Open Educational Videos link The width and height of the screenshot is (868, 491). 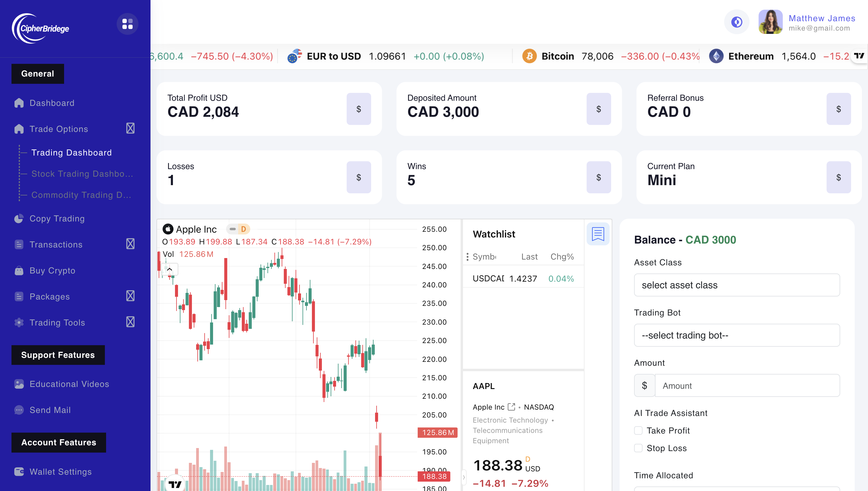coord(69,384)
